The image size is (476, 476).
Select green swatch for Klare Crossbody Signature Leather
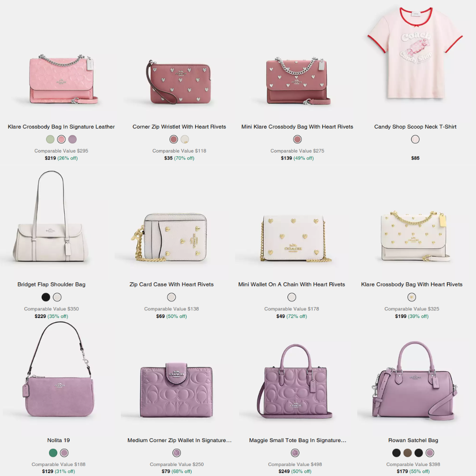pos(50,139)
